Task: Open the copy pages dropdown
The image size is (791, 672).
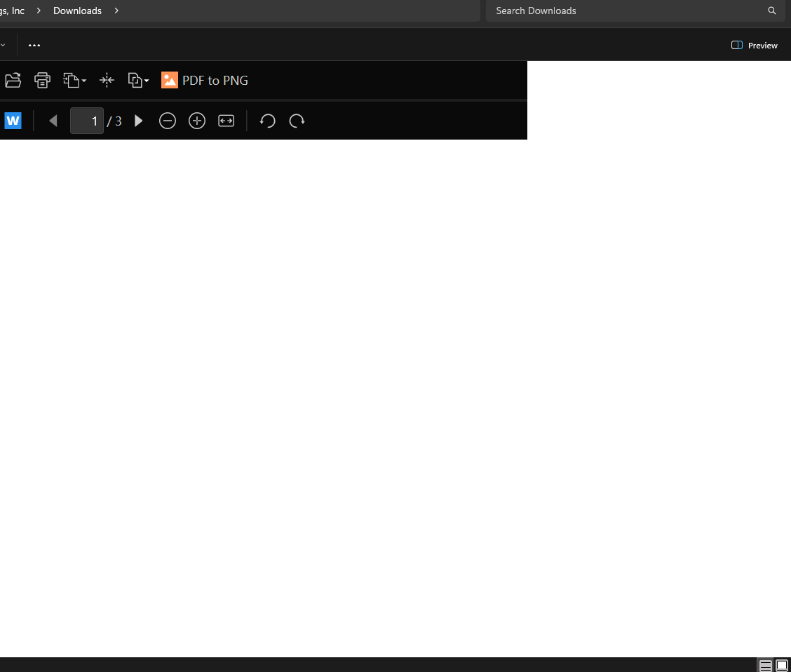Action: (x=138, y=80)
